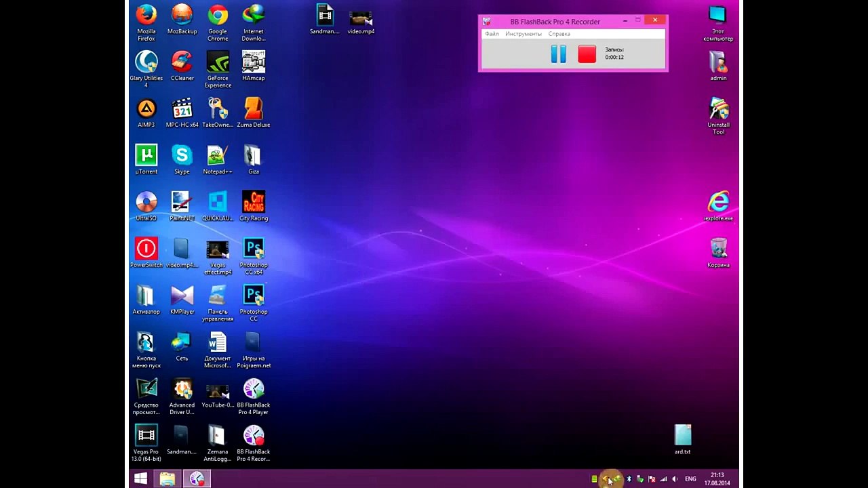Viewport: 868px width, 488px height.
Task: Select the Vegas Pro 13.0 (64-bit) icon
Action: (x=146, y=443)
